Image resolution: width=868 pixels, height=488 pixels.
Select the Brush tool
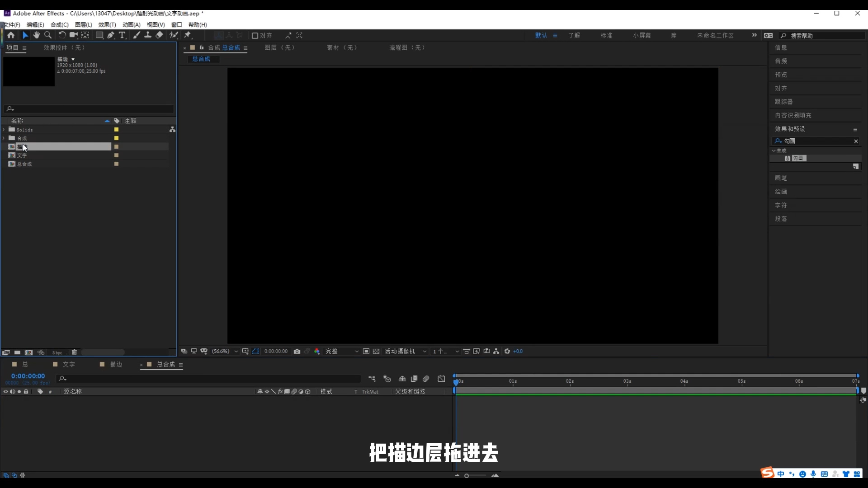pos(136,35)
